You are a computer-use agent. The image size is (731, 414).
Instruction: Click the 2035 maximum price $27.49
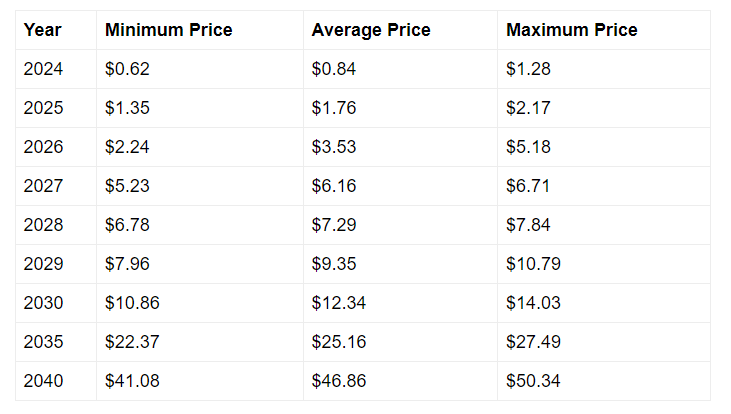(533, 342)
